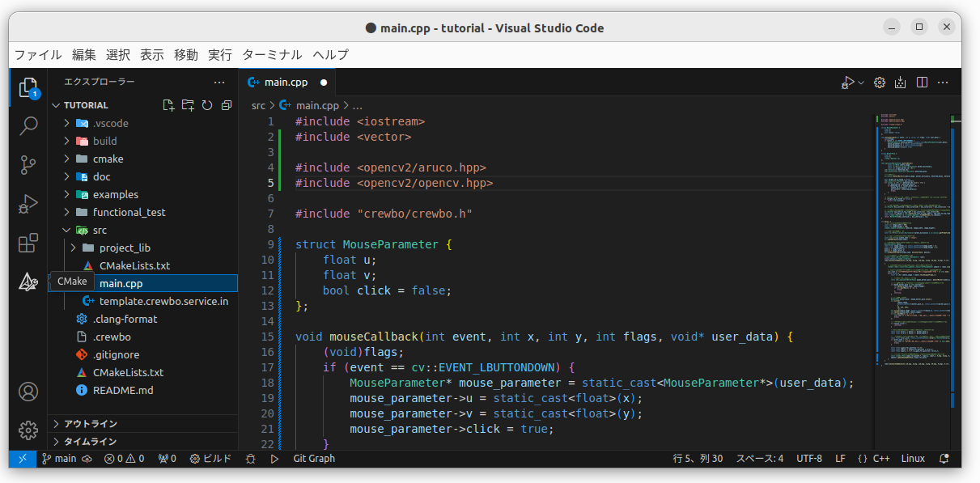Click the UTF-8 encoding selector

(809, 459)
